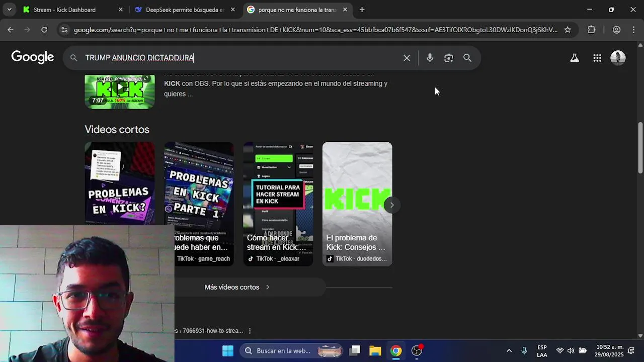Open Search Labs flask icon

(x=574, y=58)
